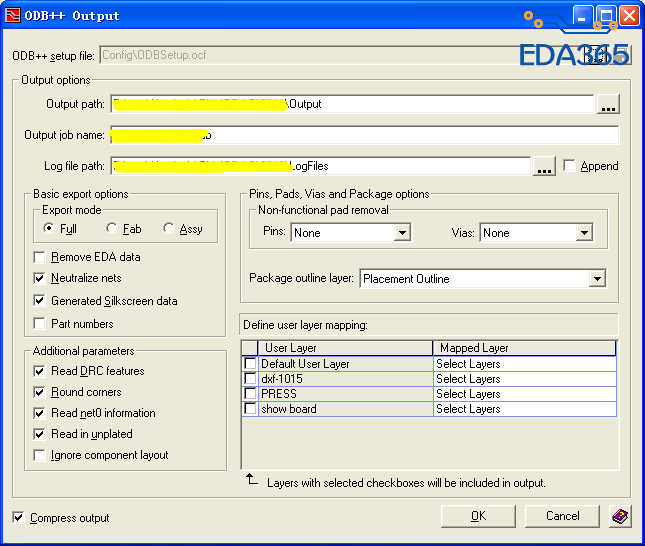645x546 pixels.
Task: Click into the Output path field
Action: click(x=353, y=104)
